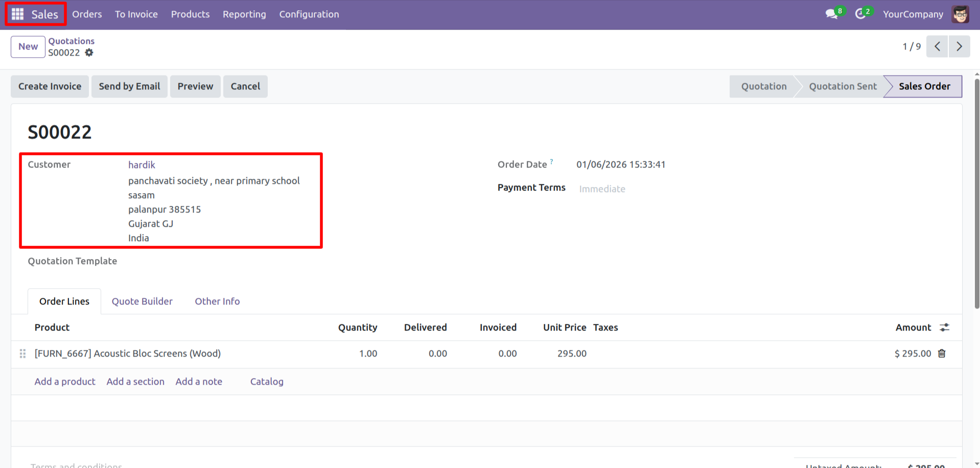
Task: Go to the previous record arrow
Action: click(x=937, y=46)
